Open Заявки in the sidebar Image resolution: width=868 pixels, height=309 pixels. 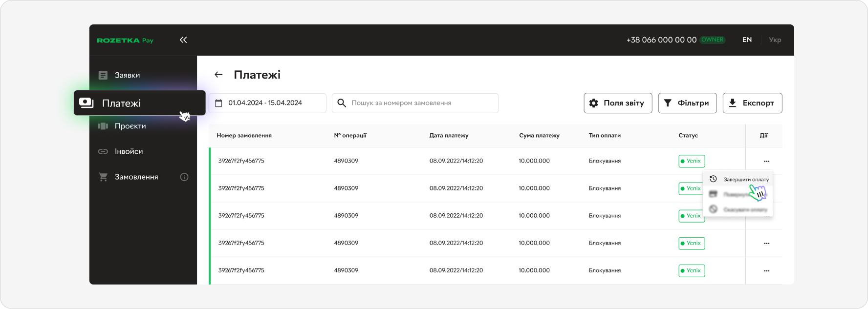(x=127, y=75)
